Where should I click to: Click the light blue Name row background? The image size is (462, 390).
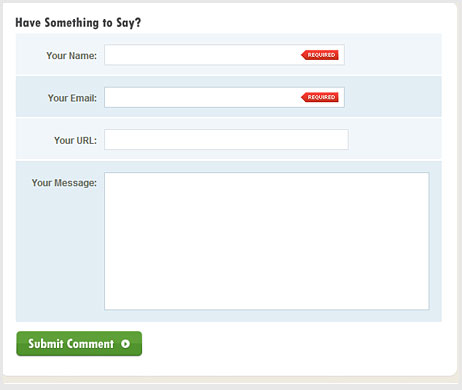[x=393, y=54]
